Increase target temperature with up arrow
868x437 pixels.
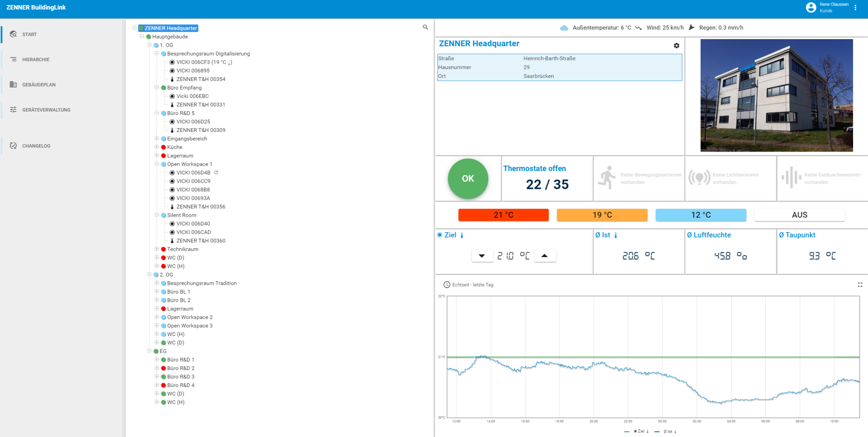(545, 256)
